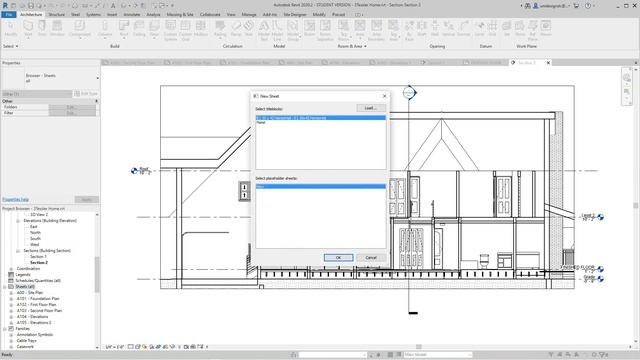Image resolution: width=640 pixels, height=360 pixels.
Task: Click OK in the New Sheet dialog
Action: (x=338, y=258)
